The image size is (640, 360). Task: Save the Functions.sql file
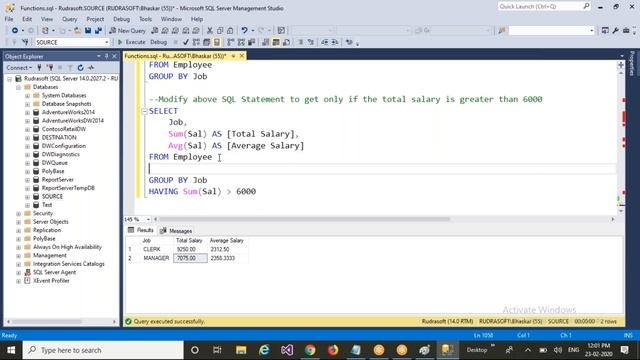tap(88, 31)
